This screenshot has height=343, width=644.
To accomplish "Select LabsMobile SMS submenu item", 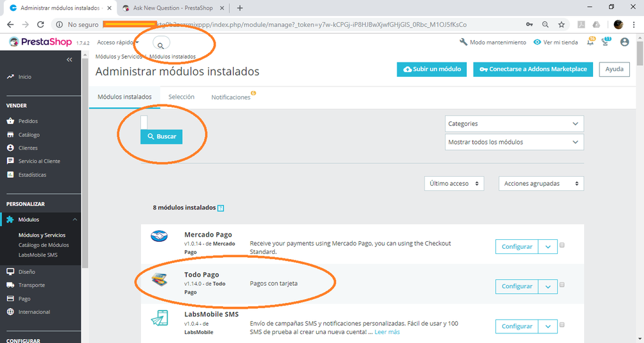I will point(38,255).
